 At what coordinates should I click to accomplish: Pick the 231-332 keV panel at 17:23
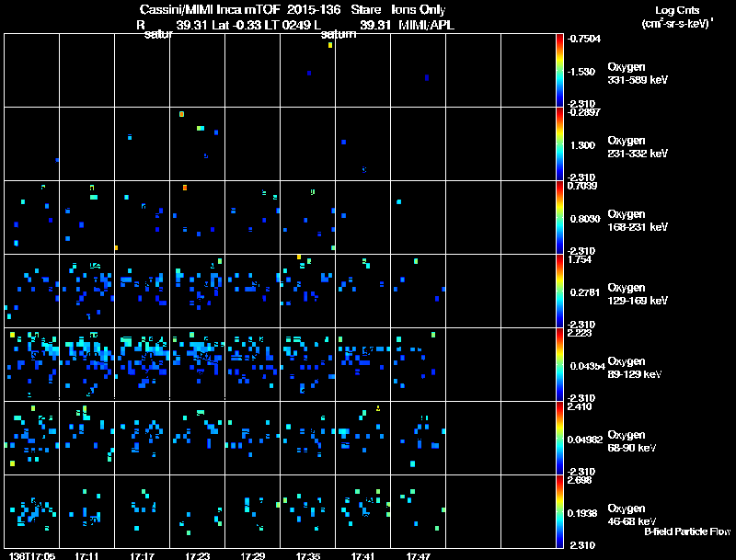coord(197,144)
